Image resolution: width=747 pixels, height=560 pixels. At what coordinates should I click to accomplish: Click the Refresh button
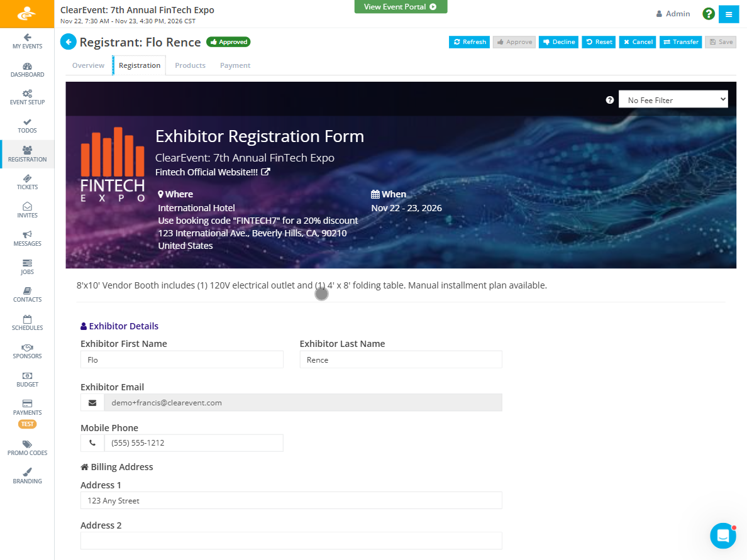point(468,41)
